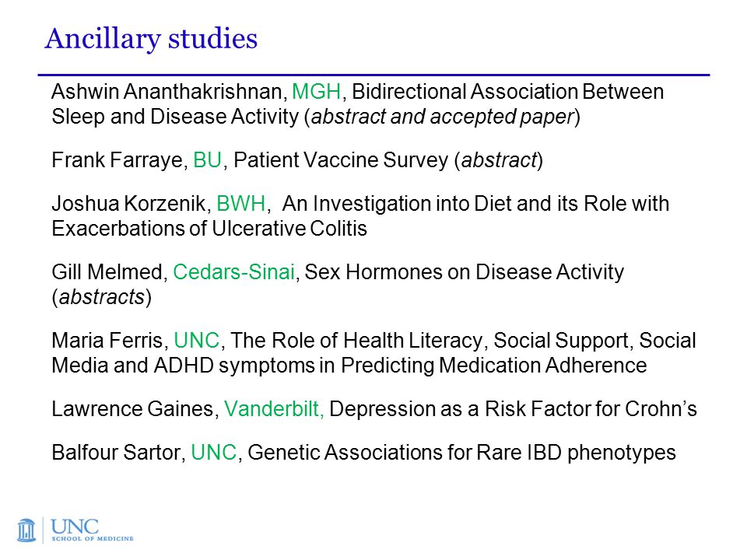Select the Ancillary studies slide title
Viewport: 747px width, 560px height.
tap(151, 39)
